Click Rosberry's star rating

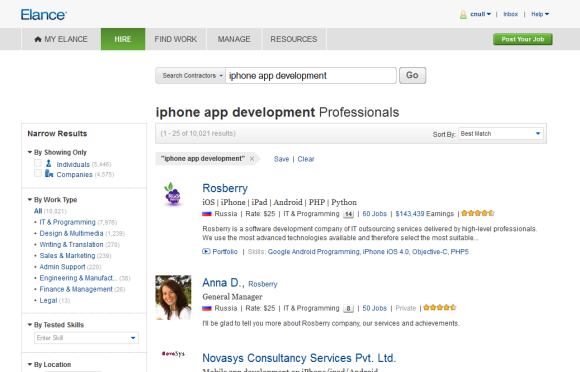click(478, 213)
